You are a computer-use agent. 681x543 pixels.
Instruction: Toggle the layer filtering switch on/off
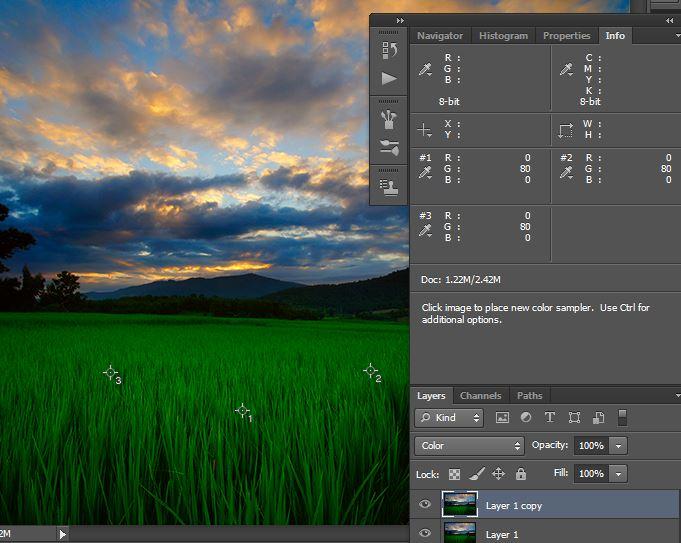[622, 418]
